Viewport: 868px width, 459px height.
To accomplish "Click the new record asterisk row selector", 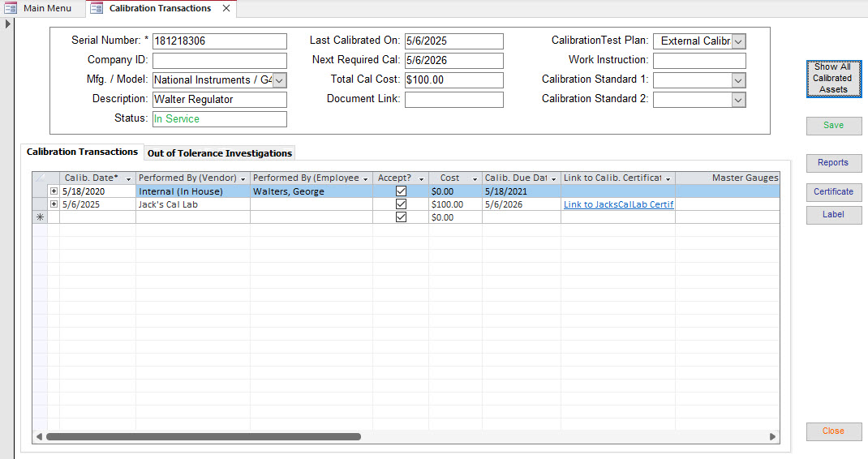I will click(40, 218).
